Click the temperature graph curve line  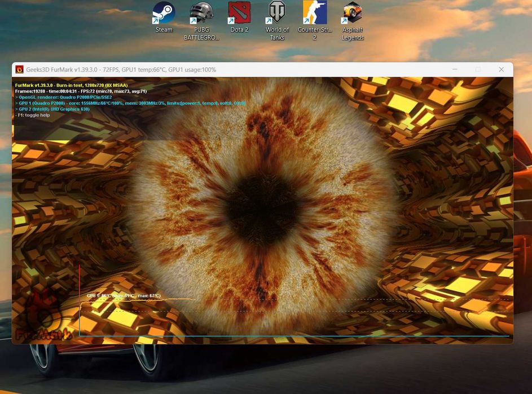click(x=138, y=301)
